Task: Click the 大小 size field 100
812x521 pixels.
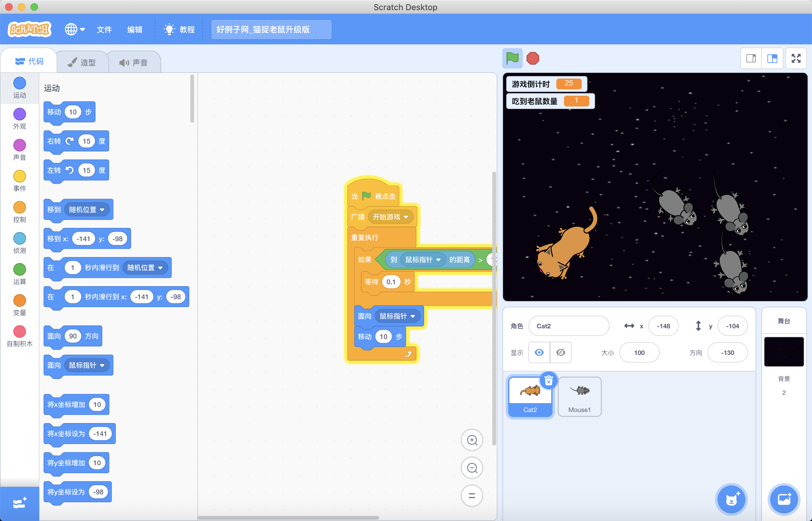Action: 639,352
